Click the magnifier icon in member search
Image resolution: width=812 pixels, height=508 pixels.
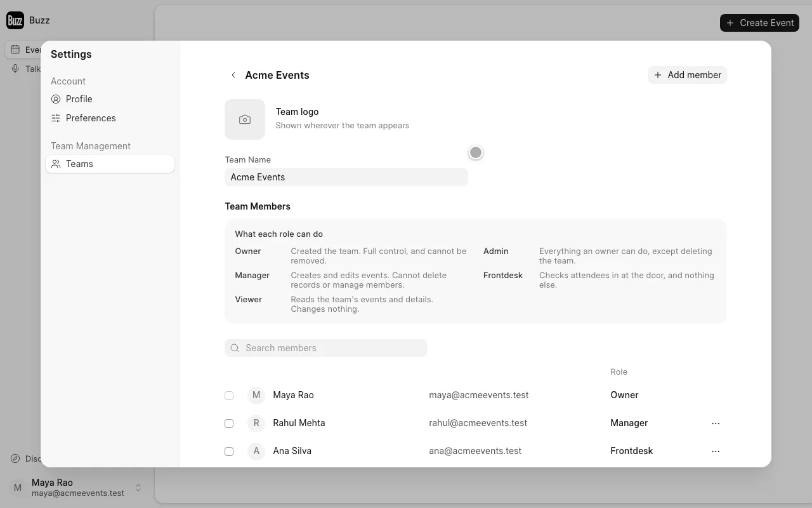point(235,348)
